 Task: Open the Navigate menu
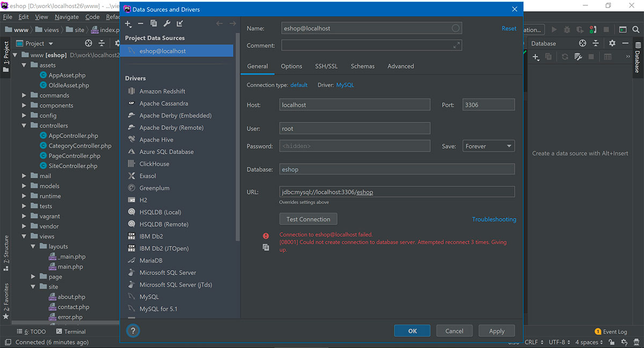67,17
